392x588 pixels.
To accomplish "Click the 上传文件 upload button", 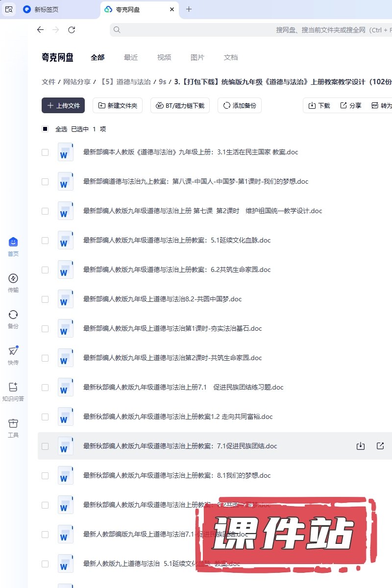I will point(63,105).
